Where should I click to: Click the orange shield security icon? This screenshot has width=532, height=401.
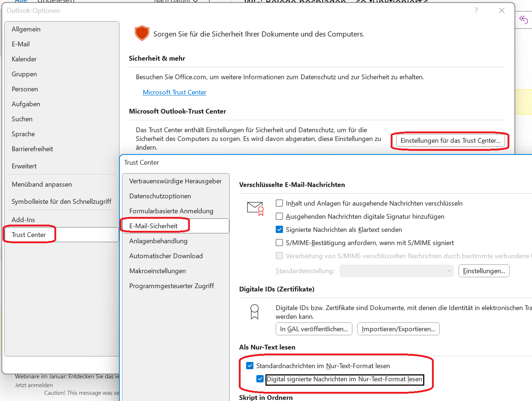click(x=142, y=33)
